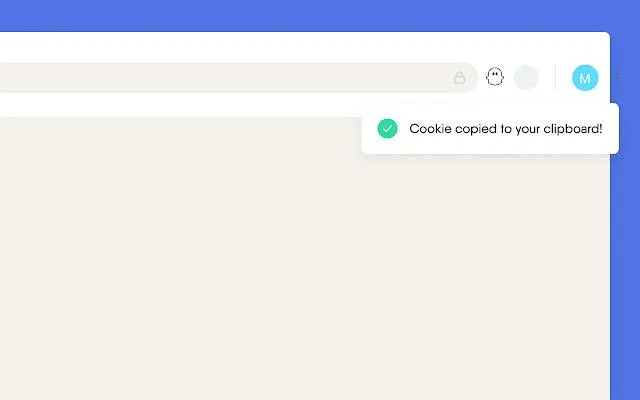640x400 pixels.
Task: Select the white bookmarks strip below address bar
Action: [x=180, y=105]
